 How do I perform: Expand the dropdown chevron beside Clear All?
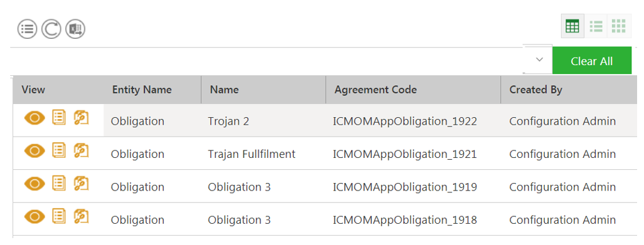click(x=540, y=60)
